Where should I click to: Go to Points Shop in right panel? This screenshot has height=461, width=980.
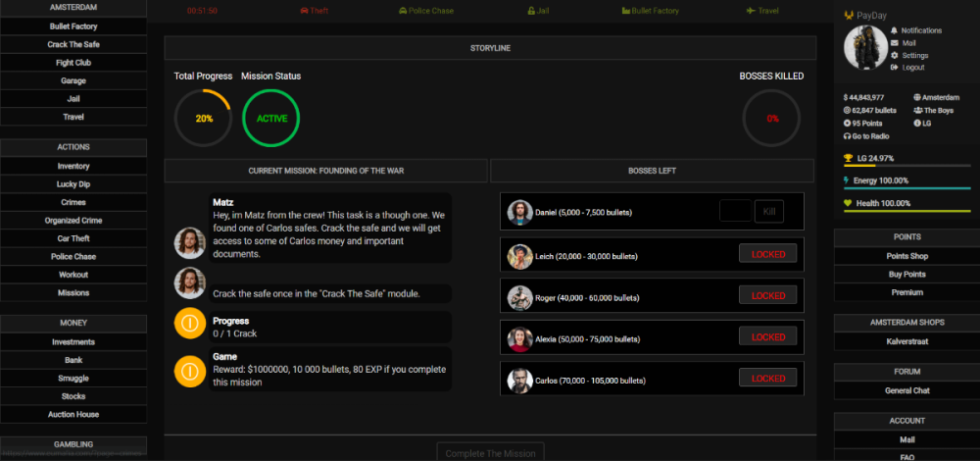tap(906, 256)
